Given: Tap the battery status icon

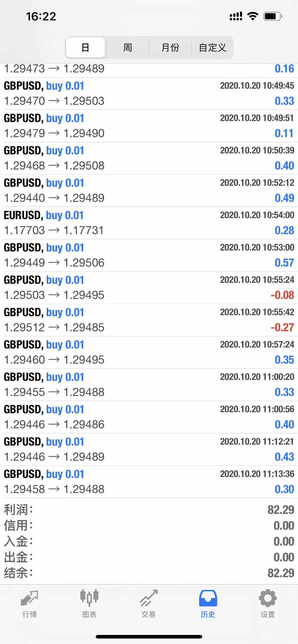Looking at the screenshot, I should coord(273,16).
